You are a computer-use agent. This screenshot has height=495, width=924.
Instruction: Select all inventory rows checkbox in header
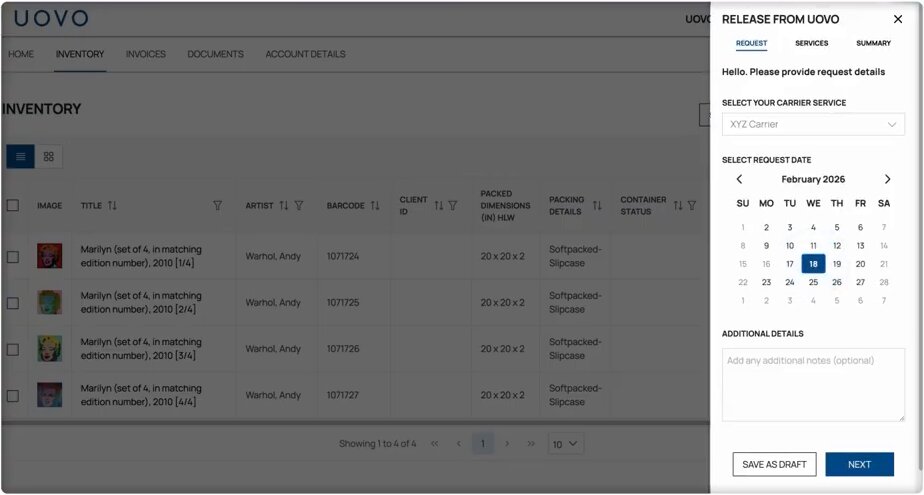coord(12,206)
